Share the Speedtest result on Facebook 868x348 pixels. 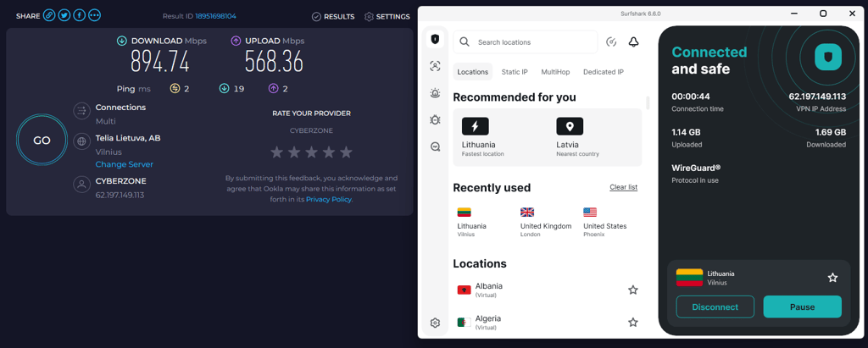pyautogui.click(x=79, y=16)
